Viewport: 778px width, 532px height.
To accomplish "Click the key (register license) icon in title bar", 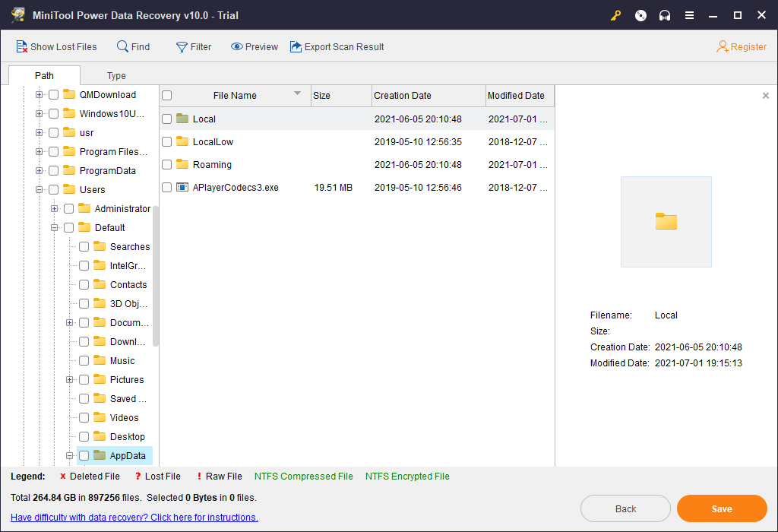I will (x=615, y=15).
